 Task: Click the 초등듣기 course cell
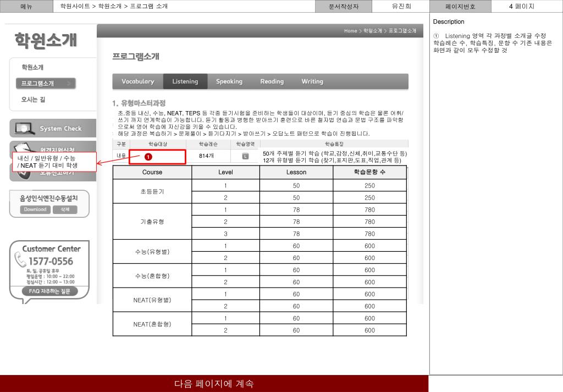[152, 191]
